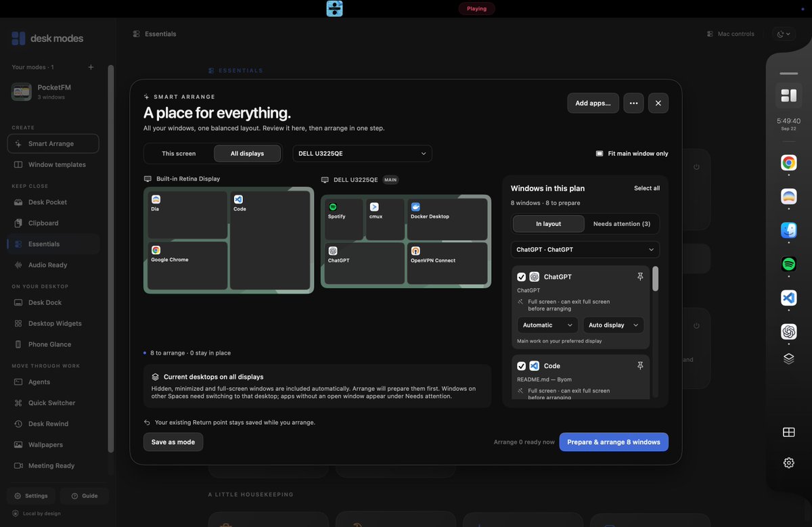
Task: Open Clipboard in the sidebar
Action: click(x=53, y=223)
